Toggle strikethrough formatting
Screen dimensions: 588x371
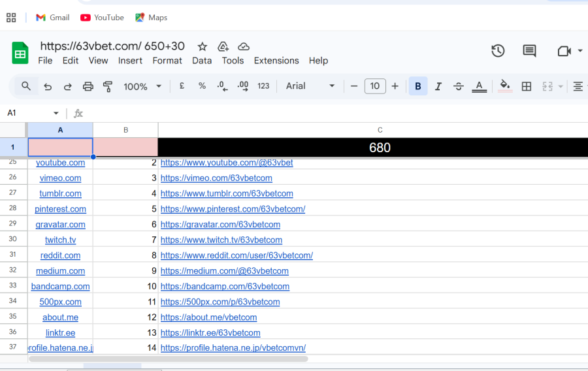click(458, 87)
